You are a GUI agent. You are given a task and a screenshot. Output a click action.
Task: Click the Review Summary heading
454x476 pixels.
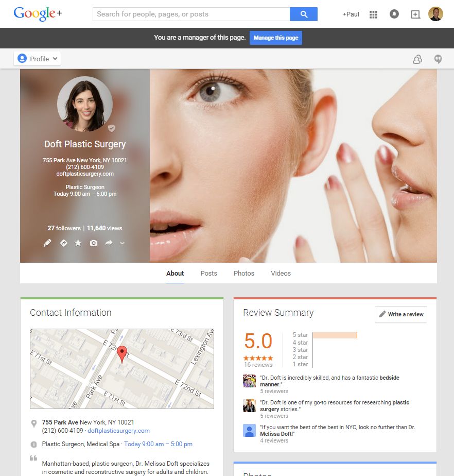click(278, 312)
